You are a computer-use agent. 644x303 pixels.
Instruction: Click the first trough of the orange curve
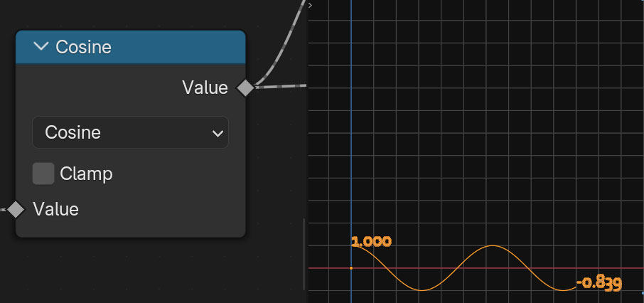coord(422,290)
